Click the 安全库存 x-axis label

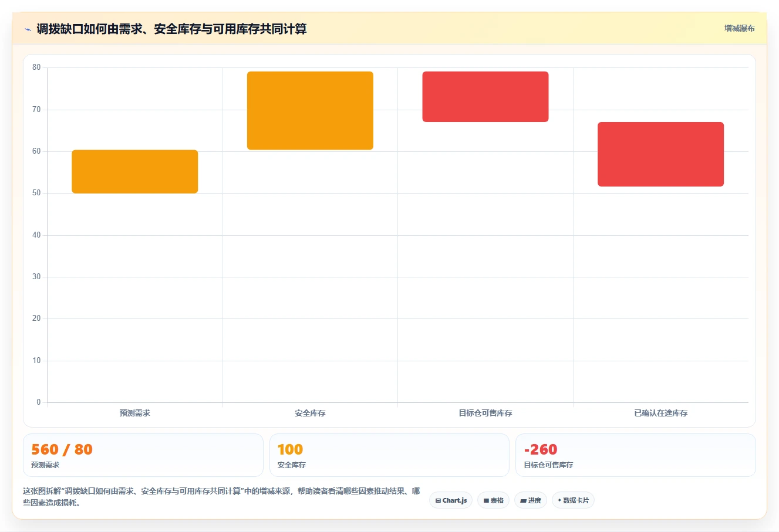click(310, 413)
